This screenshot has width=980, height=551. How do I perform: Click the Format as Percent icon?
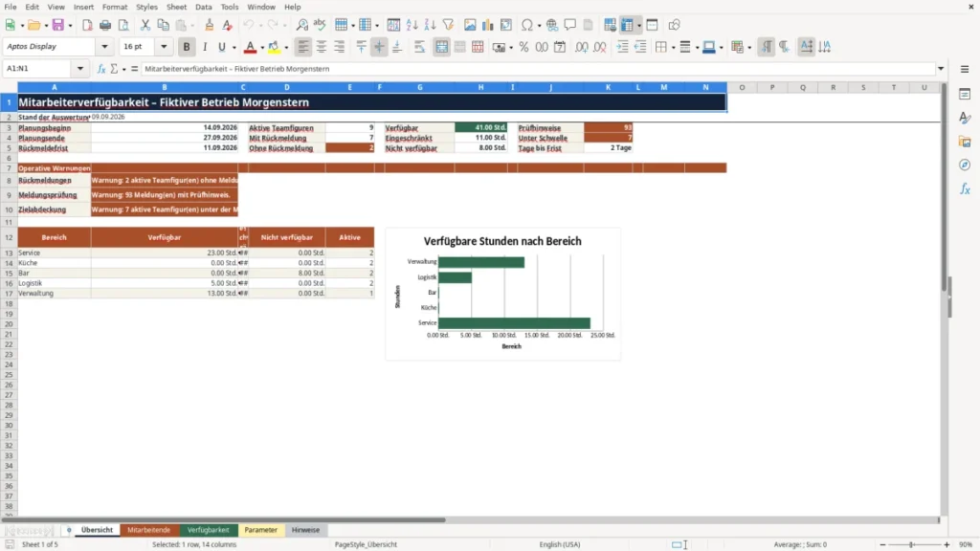(523, 47)
